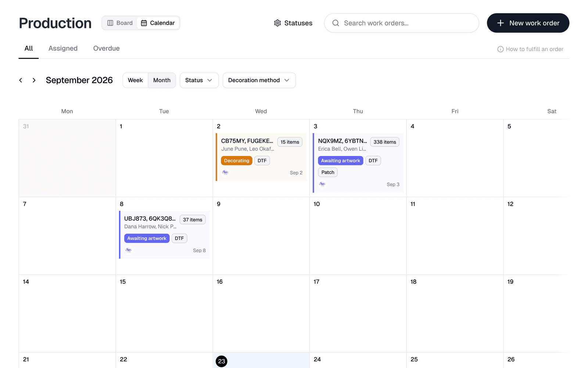Open the Decoration method filter dropdown
The image size is (588, 368).
[259, 80]
